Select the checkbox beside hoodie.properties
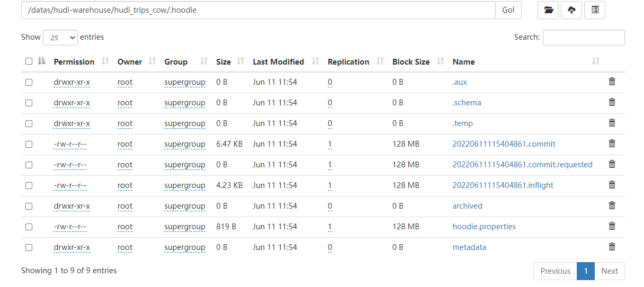Viewport: 644px width, 287px height. pos(29,227)
